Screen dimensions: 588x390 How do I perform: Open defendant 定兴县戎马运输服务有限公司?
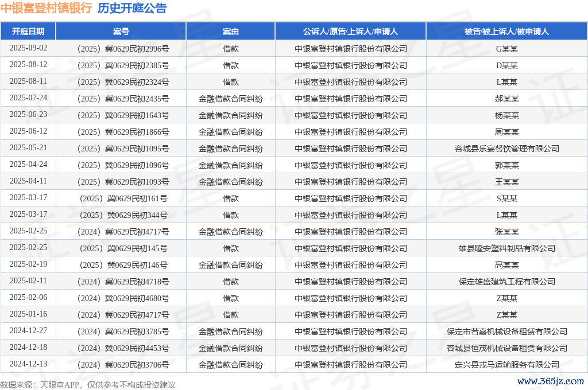(506, 365)
